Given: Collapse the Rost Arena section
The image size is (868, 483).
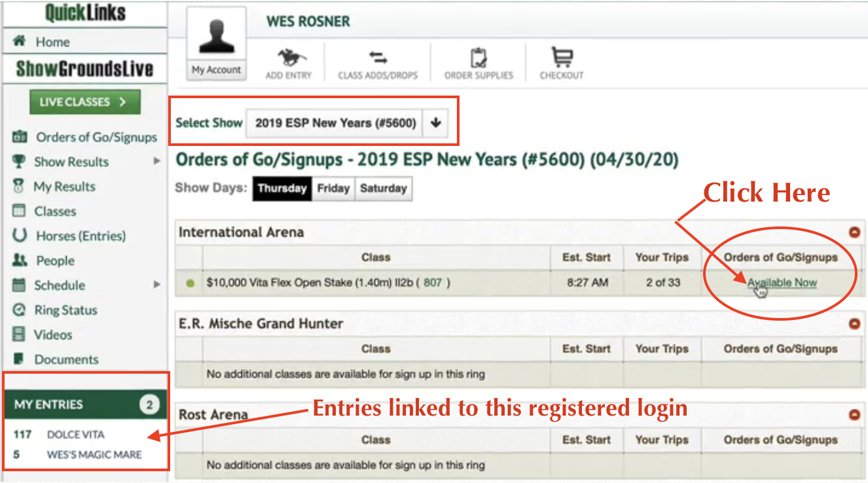Looking at the screenshot, I should click(x=854, y=415).
